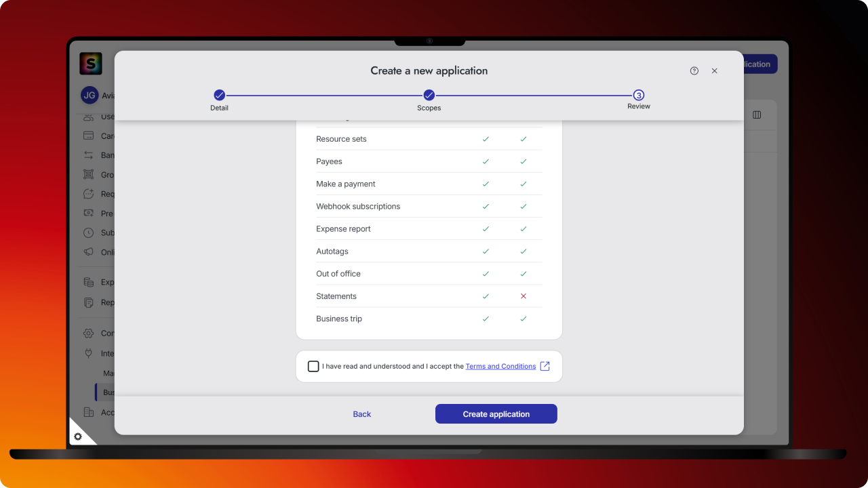Open the Subscriptions clock icon
This screenshot has height=488, width=868.
[x=88, y=232]
